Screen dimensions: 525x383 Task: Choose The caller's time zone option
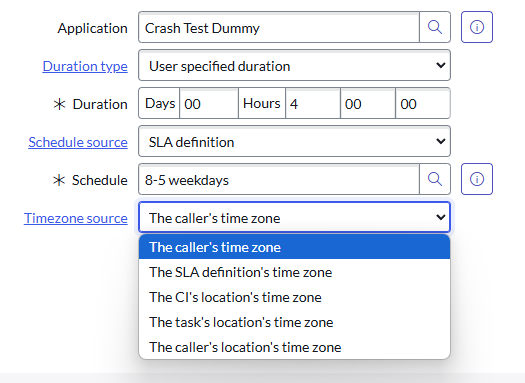point(294,247)
